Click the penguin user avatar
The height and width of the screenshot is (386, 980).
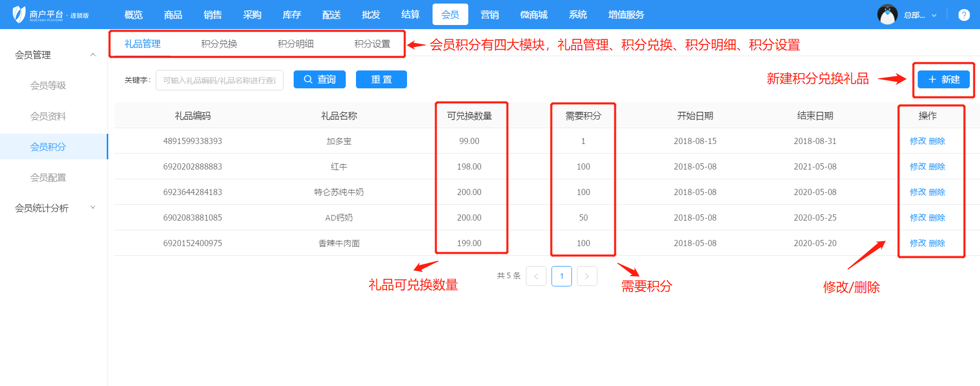(x=887, y=15)
